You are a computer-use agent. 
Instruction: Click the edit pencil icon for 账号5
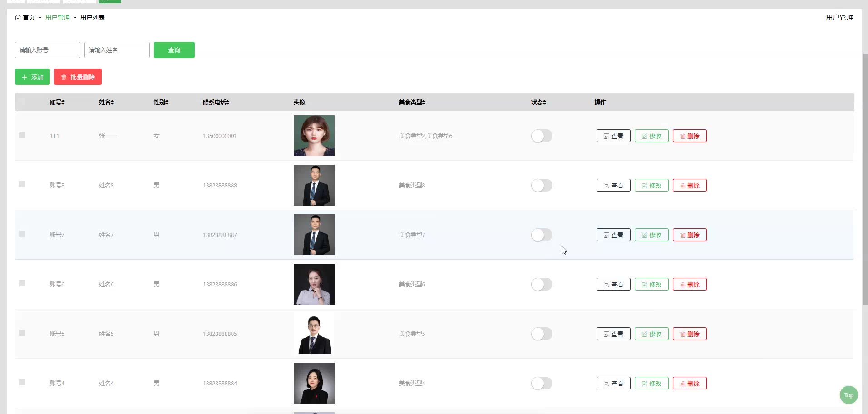point(644,334)
